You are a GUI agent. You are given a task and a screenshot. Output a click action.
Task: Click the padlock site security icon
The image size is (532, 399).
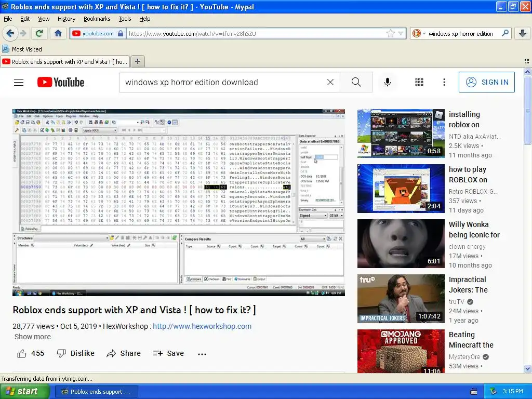coord(121,33)
